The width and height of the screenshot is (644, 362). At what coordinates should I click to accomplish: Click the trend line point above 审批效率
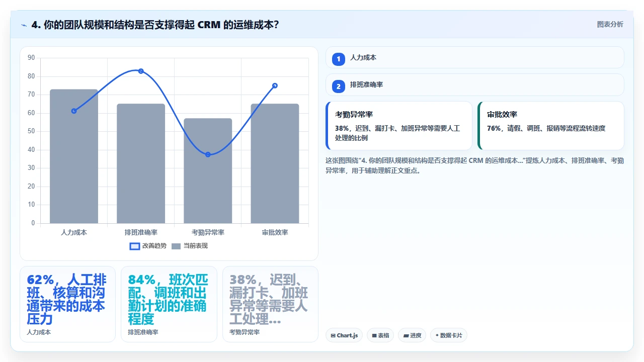coord(275,85)
